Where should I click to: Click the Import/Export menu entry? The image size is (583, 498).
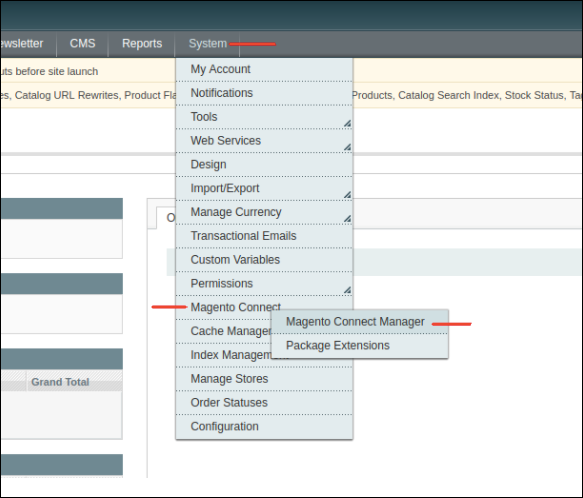coord(264,189)
